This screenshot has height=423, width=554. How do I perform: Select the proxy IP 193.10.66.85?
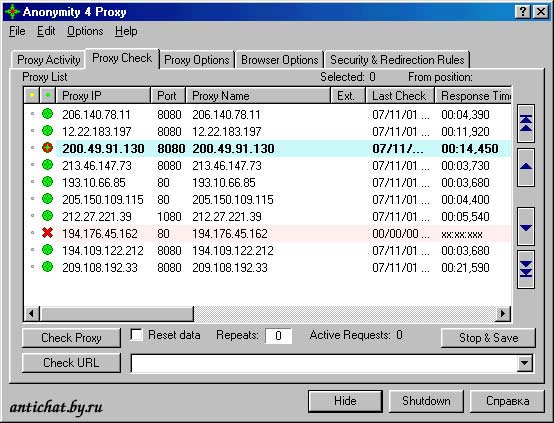point(94,182)
